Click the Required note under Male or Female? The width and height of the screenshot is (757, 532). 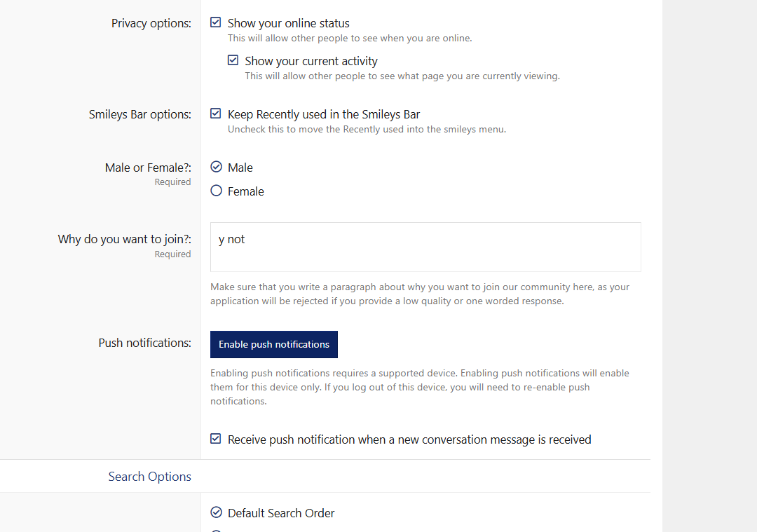[x=173, y=182]
